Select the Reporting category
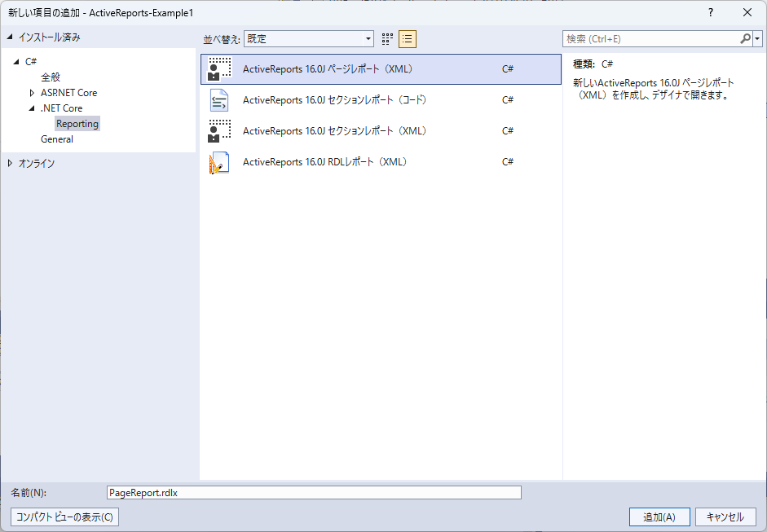The height and width of the screenshot is (532, 767). (x=77, y=124)
